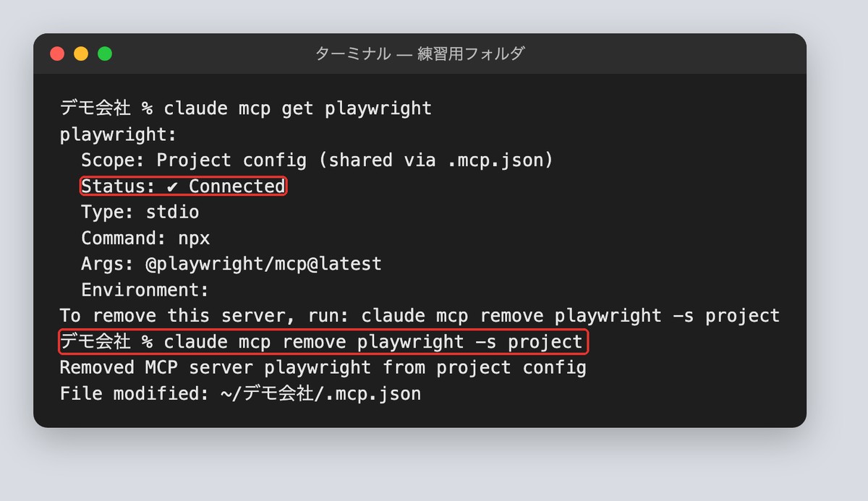This screenshot has width=868, height=501.
Task: Click the % prompt symbol on the first line
Action: (147, 108)
